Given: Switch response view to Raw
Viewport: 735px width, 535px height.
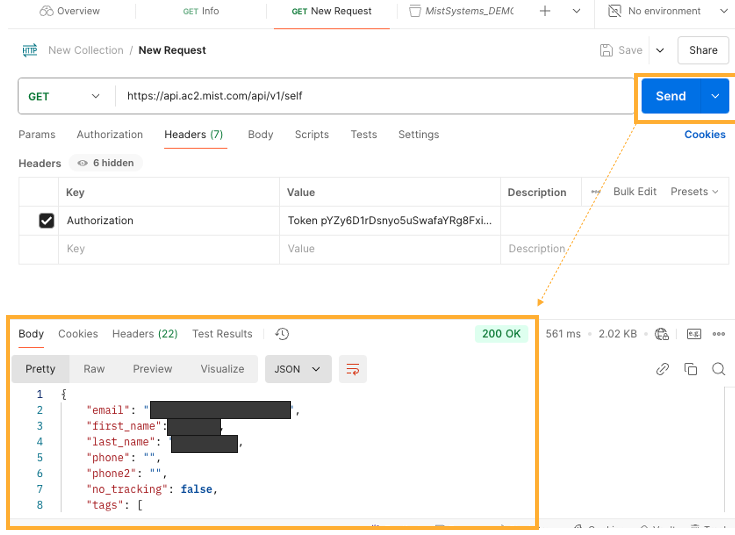Looking at the screenshot, I should click(x=94, y=369).
